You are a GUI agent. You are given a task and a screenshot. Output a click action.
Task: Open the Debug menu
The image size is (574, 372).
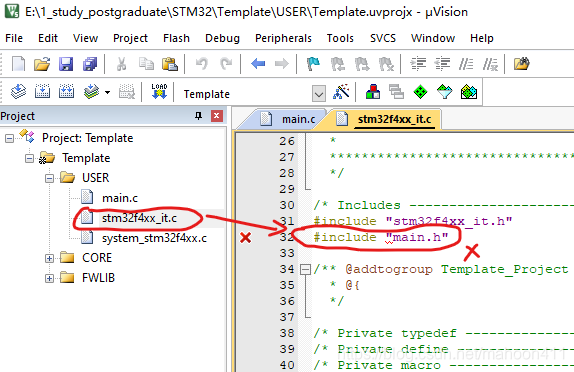tap(222, 38)
